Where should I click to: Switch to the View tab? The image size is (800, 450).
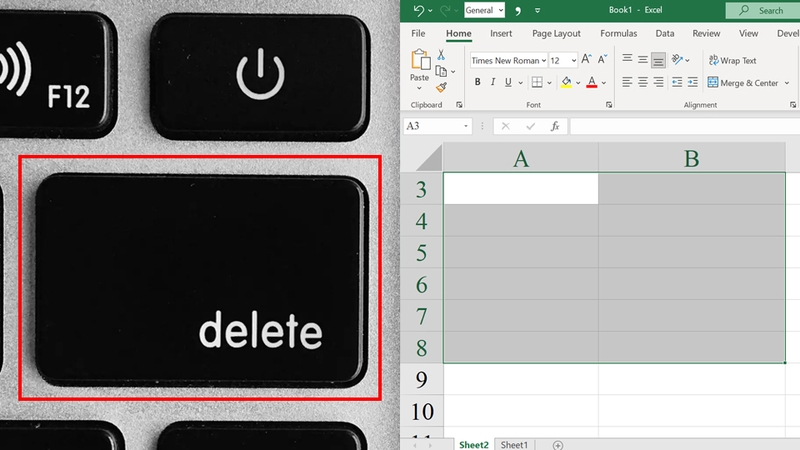pos(748,33)
